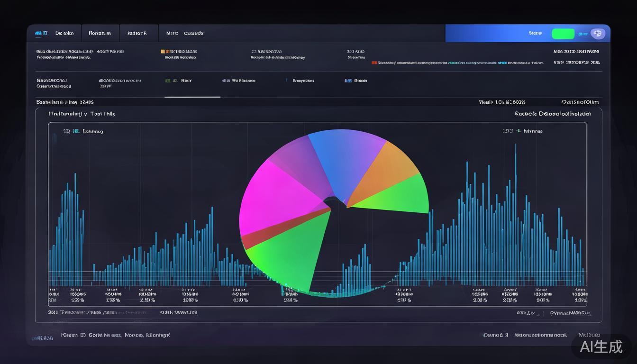Click the Wamp label in the blue header
The width and height of the screenshot is (637, 364).
(535, 33)
